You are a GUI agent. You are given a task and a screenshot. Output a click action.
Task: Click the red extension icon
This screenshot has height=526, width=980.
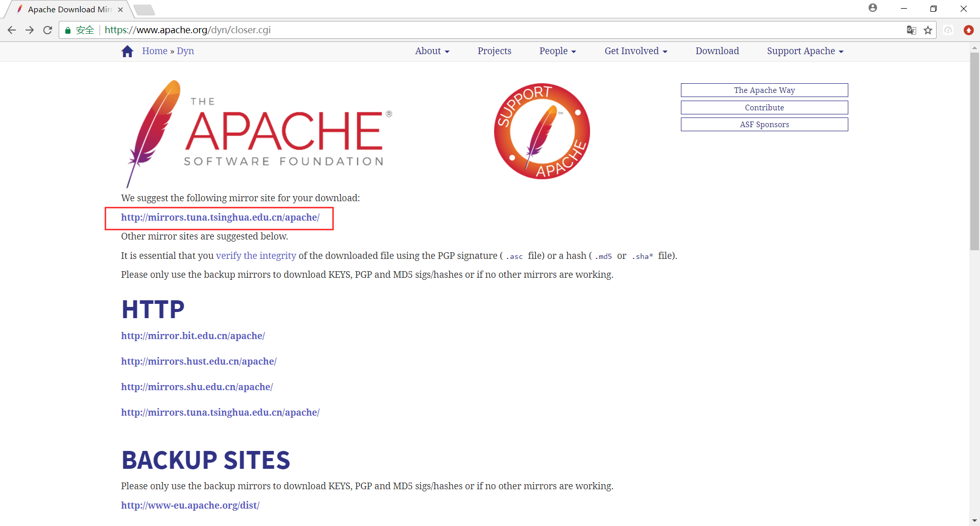(968, 30)
